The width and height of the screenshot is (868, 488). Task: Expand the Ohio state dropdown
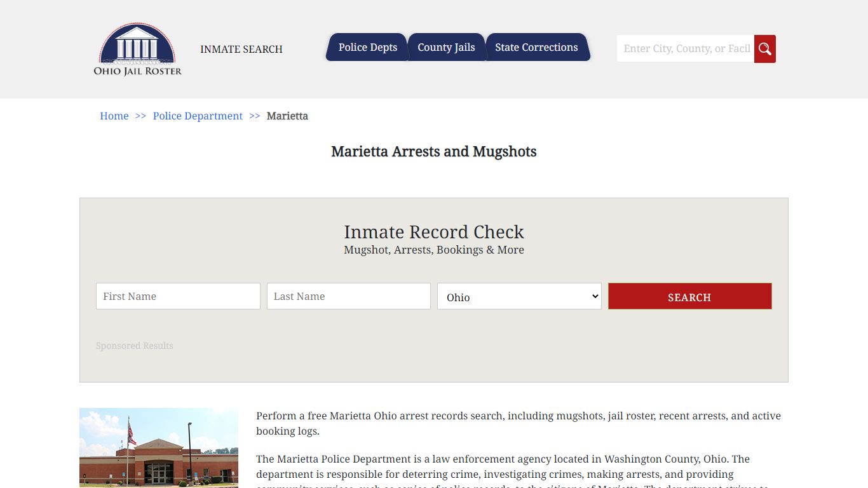tap(519, 296)
